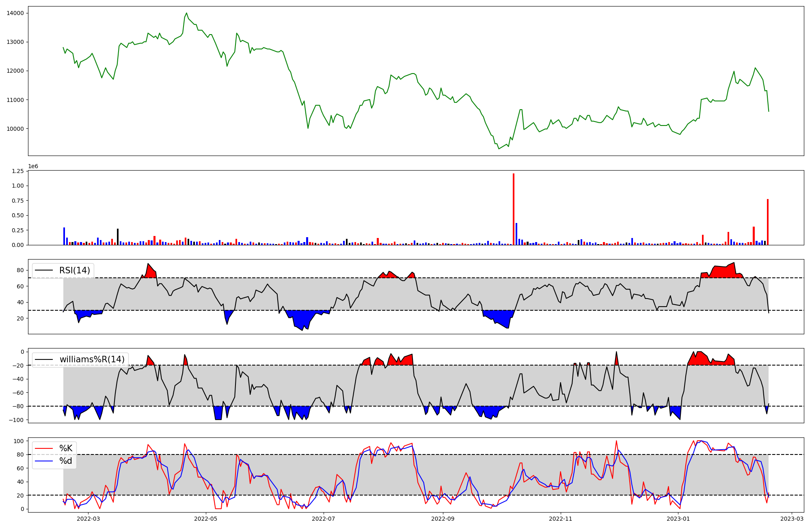Image resolution: width=812 pixels, height=528 pixels.
Task: Click the 1.25 volume axis tick label
Action: [18, 171]
